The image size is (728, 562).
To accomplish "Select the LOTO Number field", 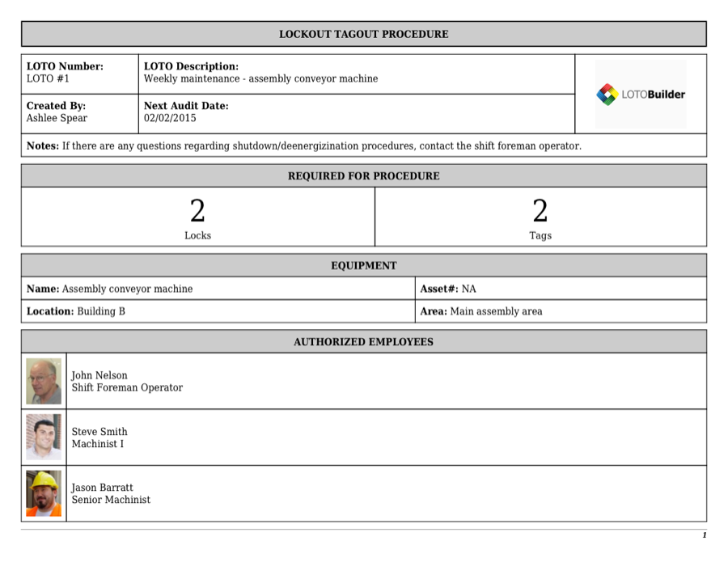I will click(79, 73).
